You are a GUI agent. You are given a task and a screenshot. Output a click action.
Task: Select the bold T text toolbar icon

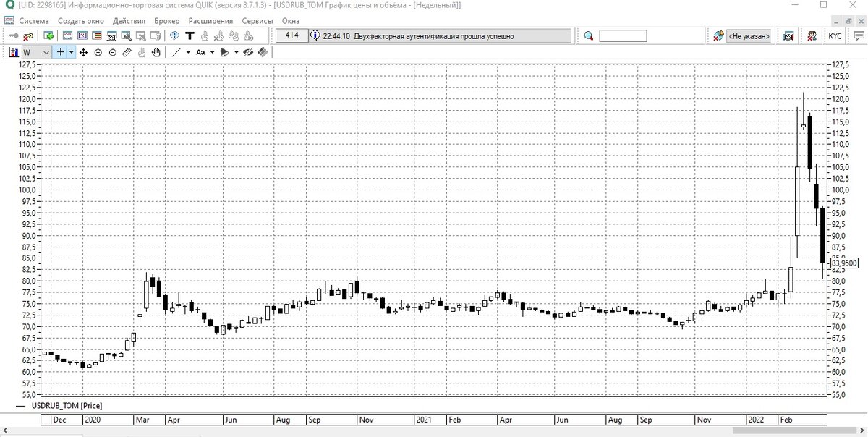tap(190, 35)
